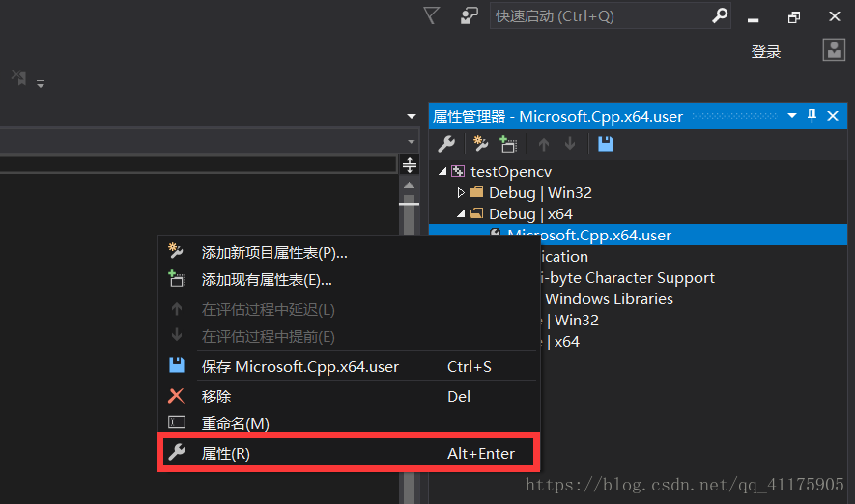
Task: Select the Debug | Win32 folder
Action: pyautogui.click(x=540, y=192)
